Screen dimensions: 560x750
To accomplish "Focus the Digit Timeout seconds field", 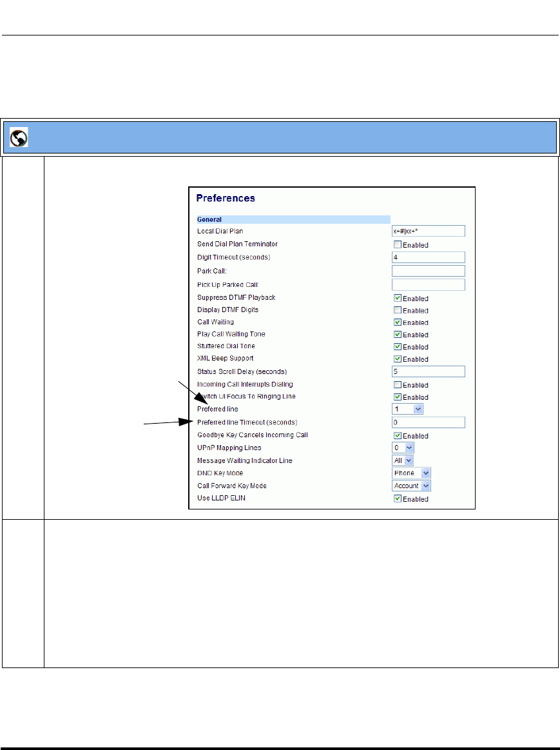I will coord(429,257).
